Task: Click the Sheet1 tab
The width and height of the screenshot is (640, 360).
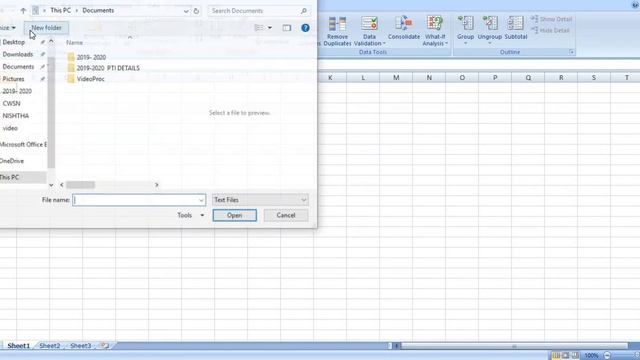Action: pyautogui.click(x=18, y=346)
